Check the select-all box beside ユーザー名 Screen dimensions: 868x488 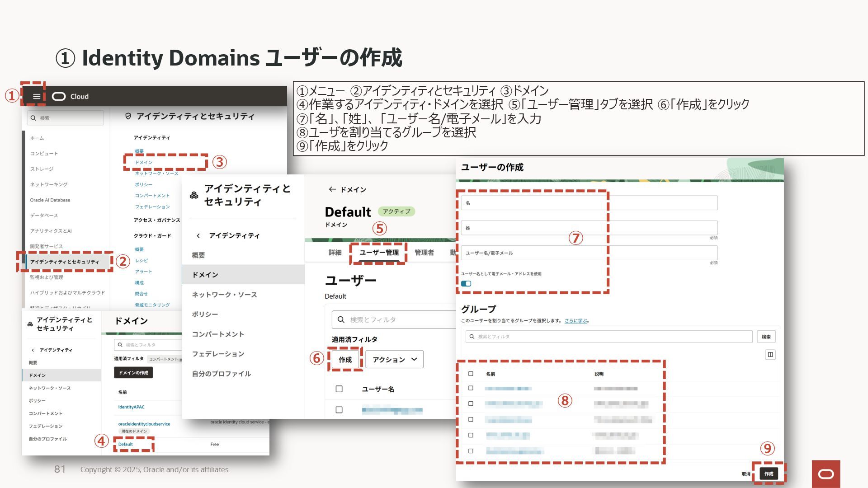click(x=339, y=389)
